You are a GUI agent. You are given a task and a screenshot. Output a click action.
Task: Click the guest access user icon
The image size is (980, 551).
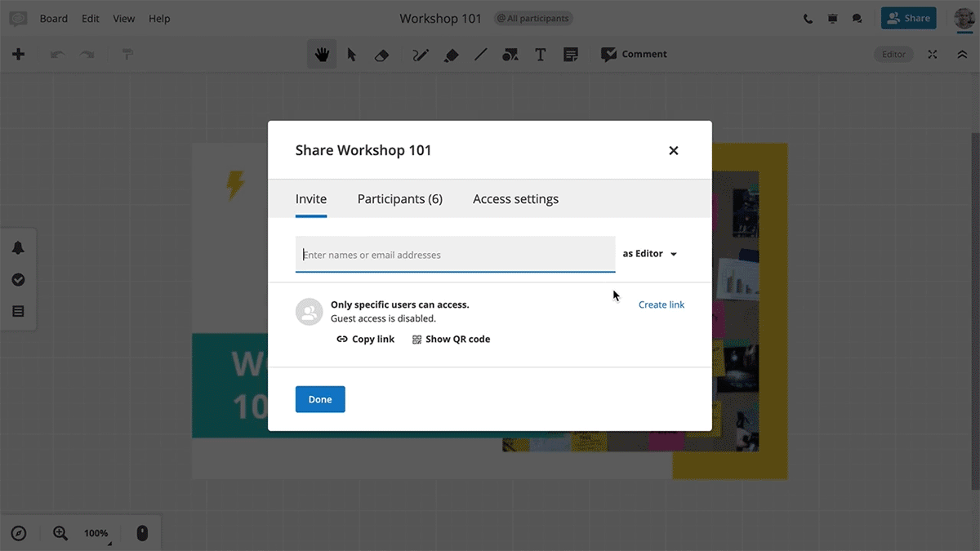[x=309, y=312]
